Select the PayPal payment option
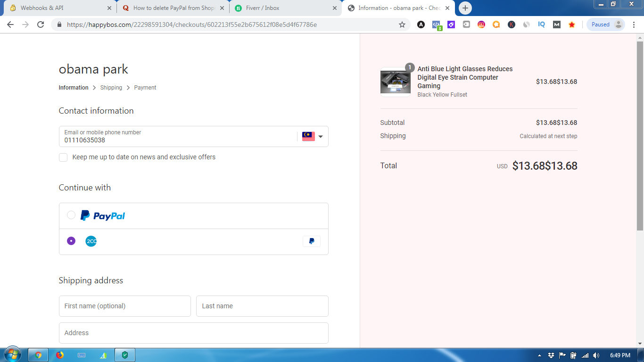 point(71,215)
